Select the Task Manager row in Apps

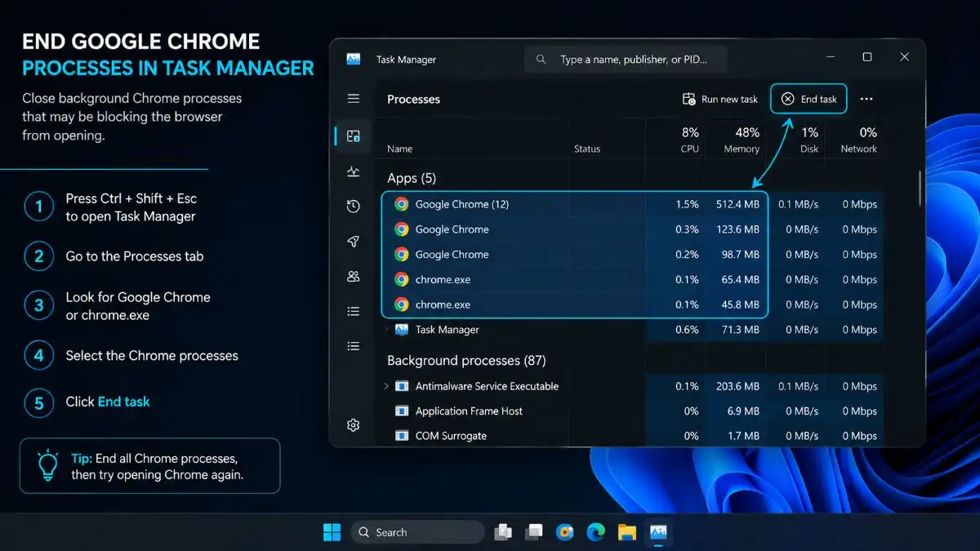coord(633,330)
